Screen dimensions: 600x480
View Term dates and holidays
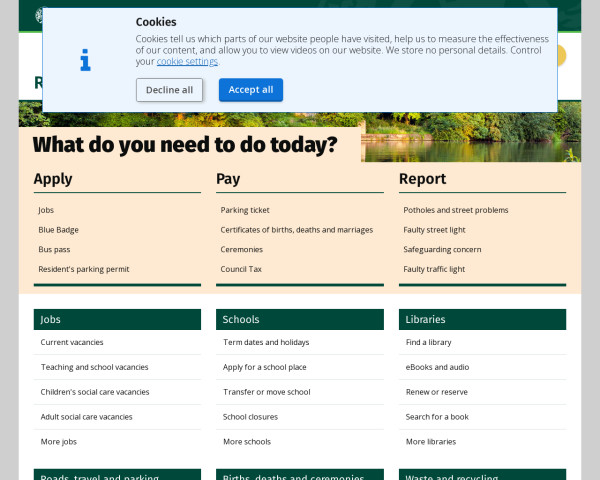tap(266, 342)
